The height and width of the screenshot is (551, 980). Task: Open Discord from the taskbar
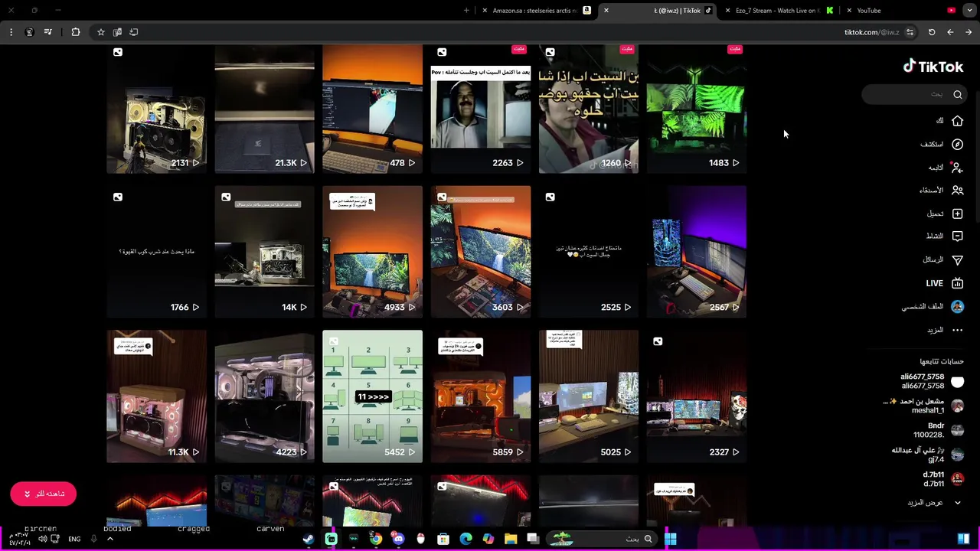[398, 539]
